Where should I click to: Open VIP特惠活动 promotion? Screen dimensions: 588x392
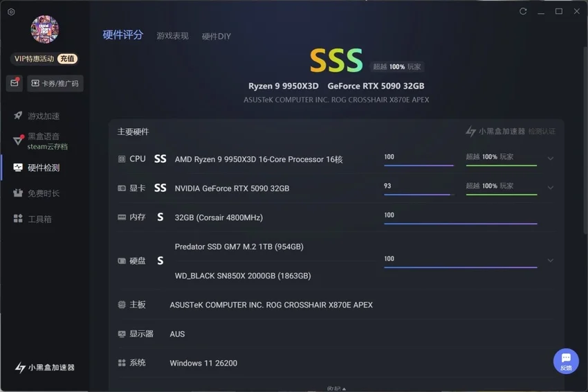click(34, 59)
